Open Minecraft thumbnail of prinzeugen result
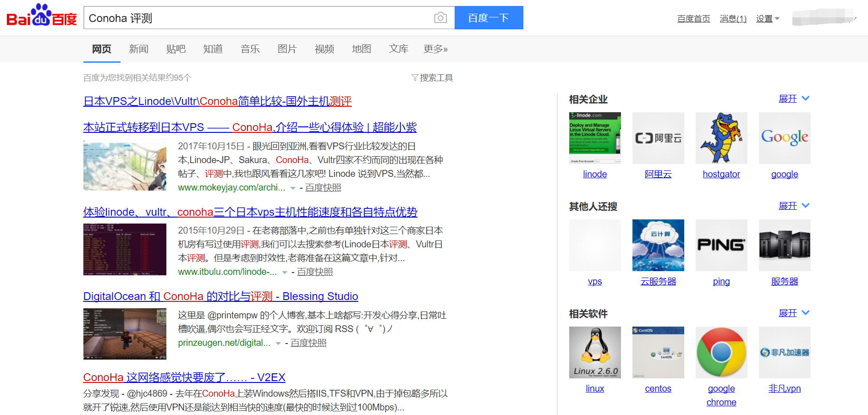868x415 pixels. point(125,333)
